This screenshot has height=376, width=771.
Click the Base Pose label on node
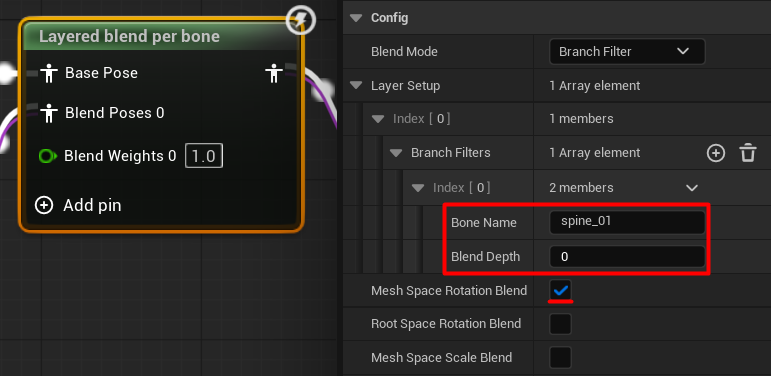pyautogui.click(x=101, y=73)
